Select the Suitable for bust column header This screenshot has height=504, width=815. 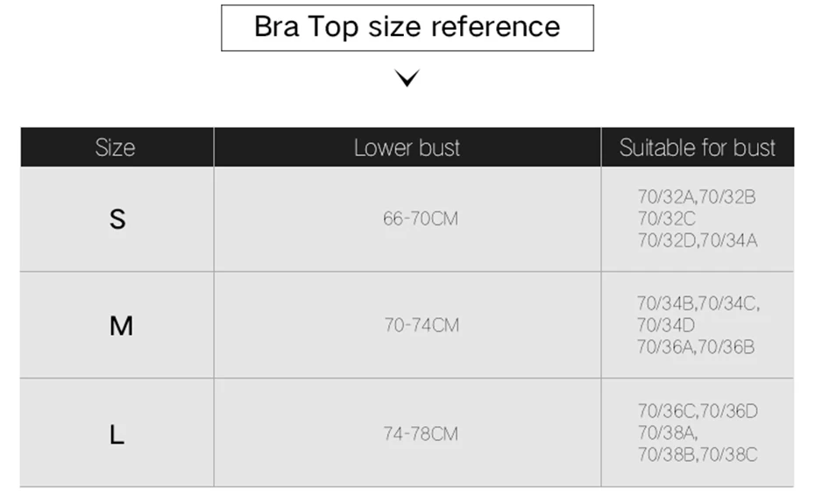tap(698, 147)
